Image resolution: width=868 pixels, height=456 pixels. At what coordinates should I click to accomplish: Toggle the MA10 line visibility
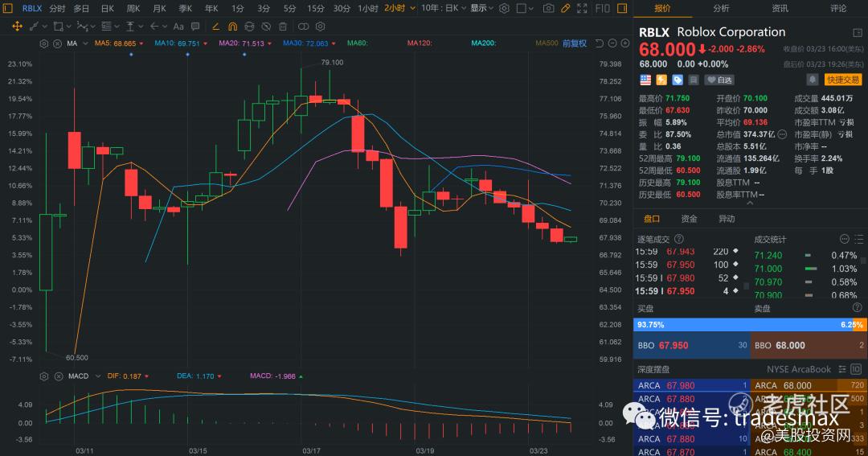tap(181, 43)
